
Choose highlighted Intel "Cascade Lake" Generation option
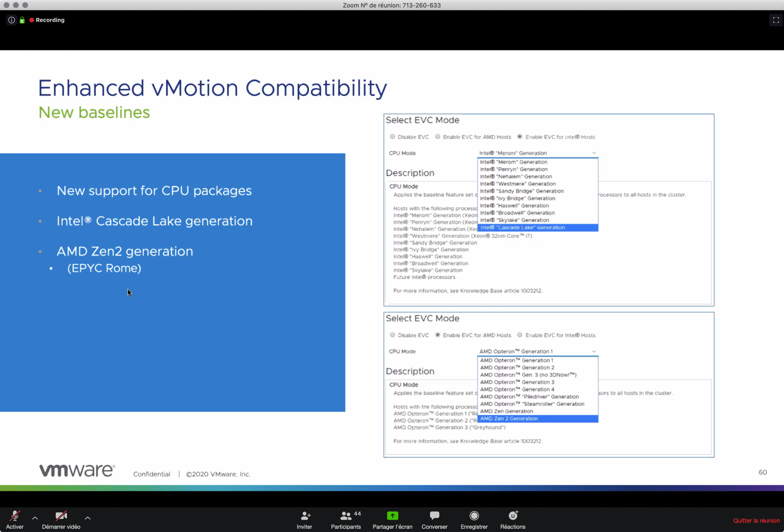pyautogui.click(x=538, y=227)
